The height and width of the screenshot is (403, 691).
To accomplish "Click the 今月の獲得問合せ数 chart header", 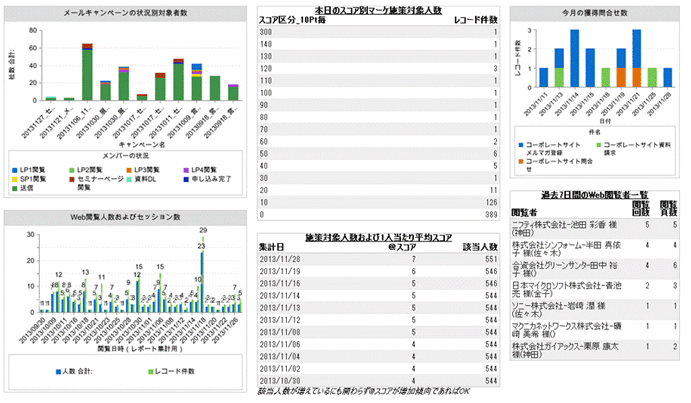I will [594, 13].
